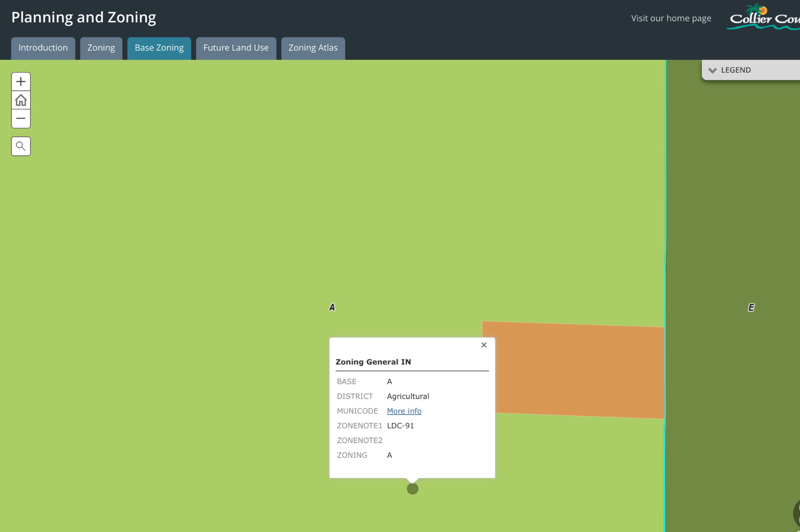Viewport: 800px width, 532px height.
Task: Open Visit our home page link
Action: tap(671, 18)
